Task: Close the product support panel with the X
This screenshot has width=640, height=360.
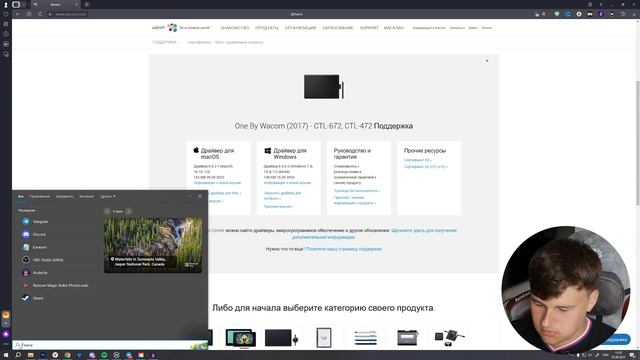Action: click(x=487, y=61)
